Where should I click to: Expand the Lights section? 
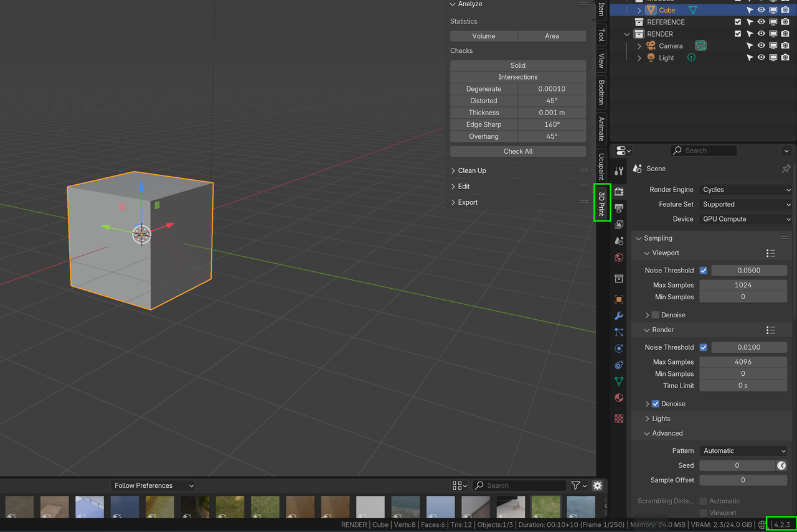tap(661, 419)
